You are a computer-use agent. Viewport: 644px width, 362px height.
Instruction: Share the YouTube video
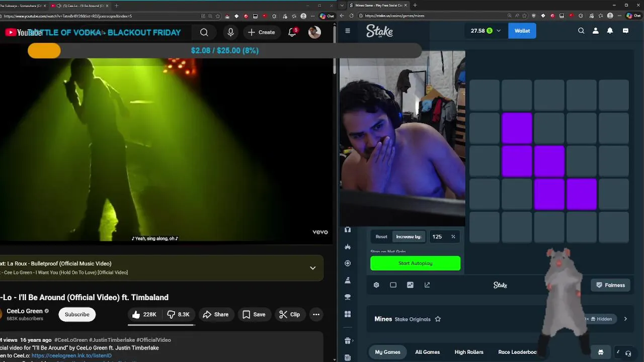click(x=215, y=314)
